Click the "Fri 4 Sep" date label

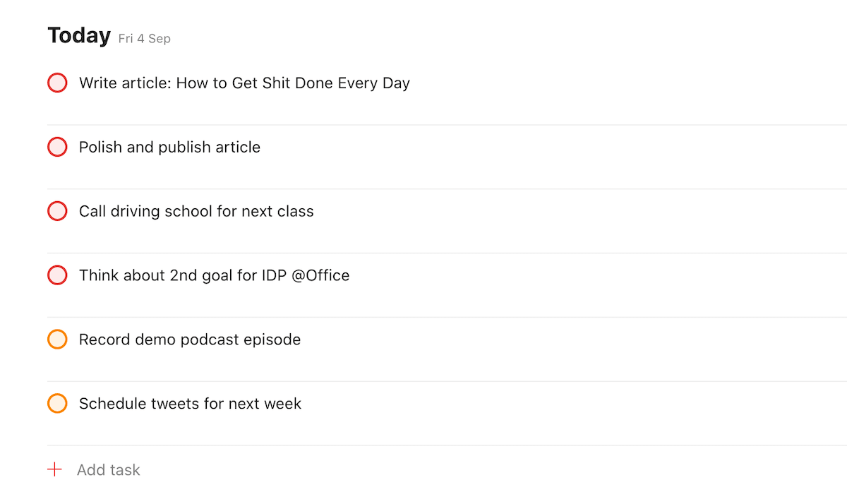[x=143, y=38]
